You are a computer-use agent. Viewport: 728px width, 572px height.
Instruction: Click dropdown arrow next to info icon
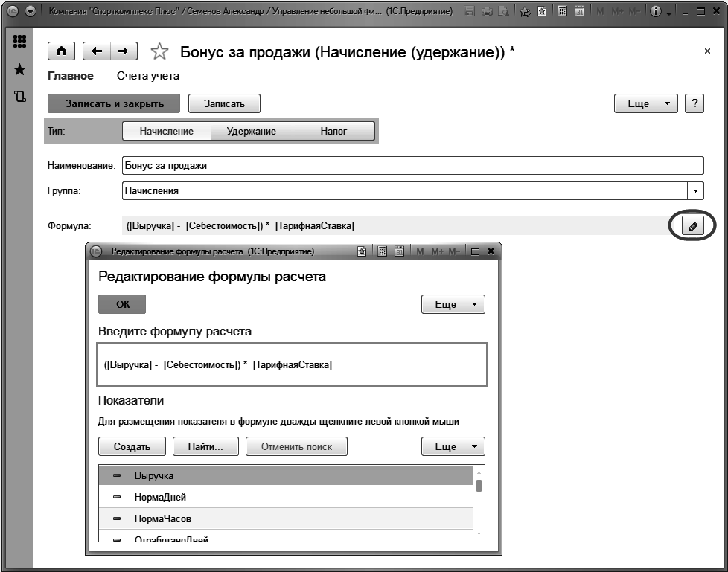[668, 13]
